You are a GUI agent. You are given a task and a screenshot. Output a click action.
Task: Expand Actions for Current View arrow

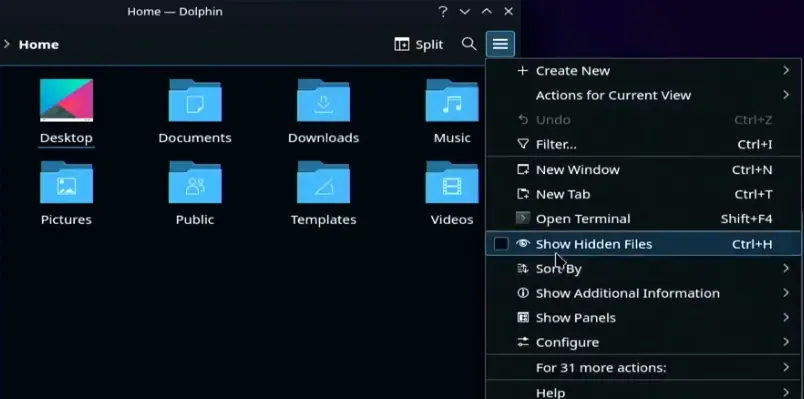pos(786,95)
